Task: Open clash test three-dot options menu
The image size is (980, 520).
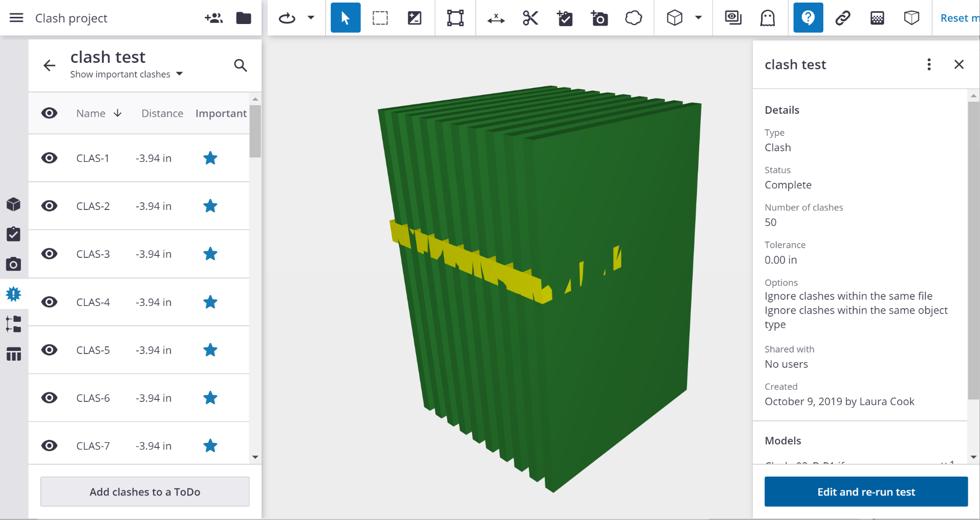Action: click(x=929, y=64)
